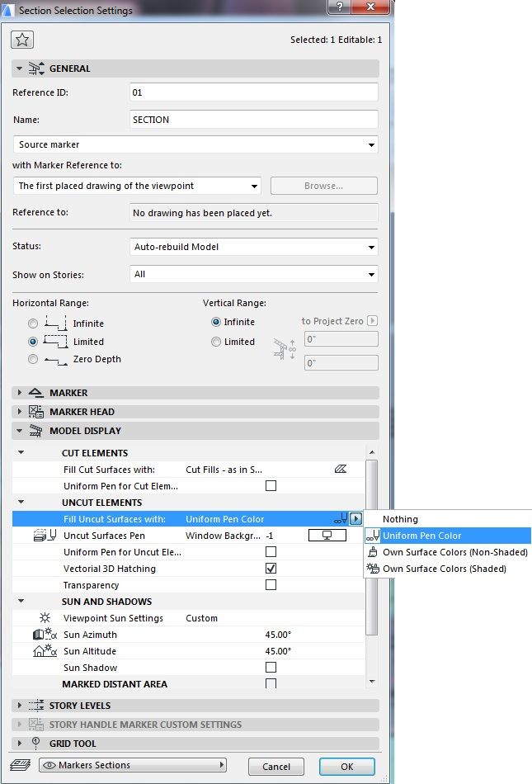Choose Own Surface Colors (Non-Shaded) option
This screenshot has height=784, width=532.
click(448, 552)
